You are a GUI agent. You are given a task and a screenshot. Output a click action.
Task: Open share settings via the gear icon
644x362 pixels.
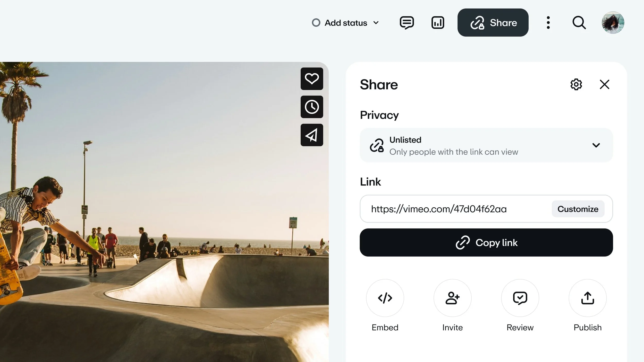point(576,84)
